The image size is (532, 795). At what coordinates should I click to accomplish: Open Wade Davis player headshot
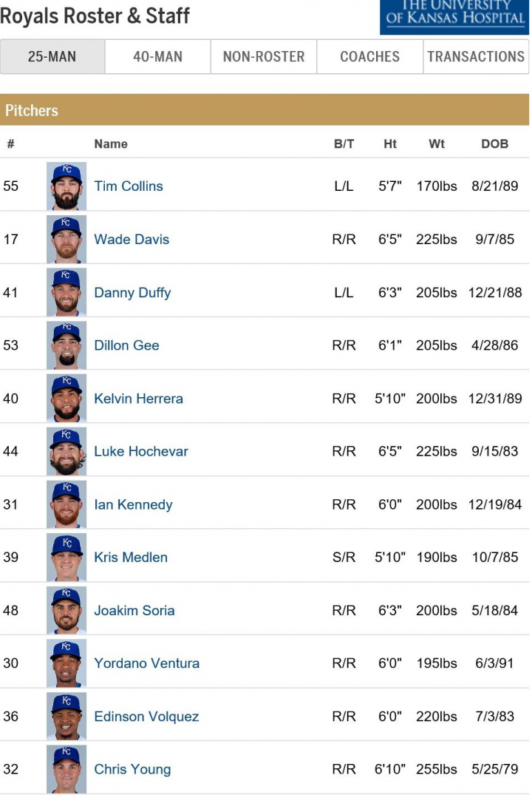[66, 240]
